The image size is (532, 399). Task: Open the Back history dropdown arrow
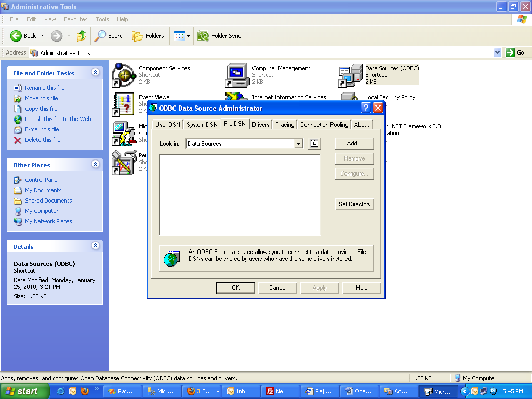pyautogui.click(x=43, y=36)
